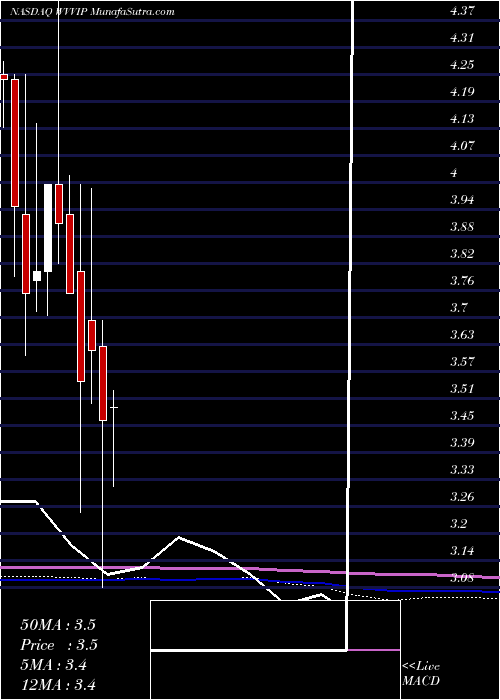Screen dimensions: 500x700
Task: Click the small red candle at chart's top-left
Action: click(x=4, y=77)
